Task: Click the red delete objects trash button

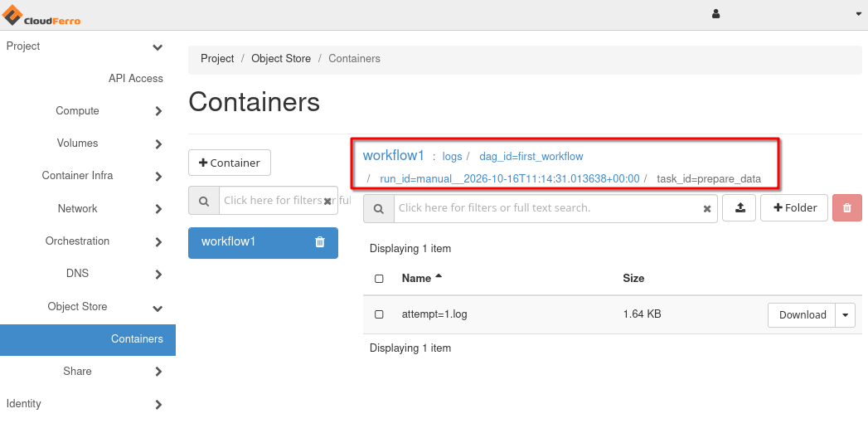Action: coord(847,208)
